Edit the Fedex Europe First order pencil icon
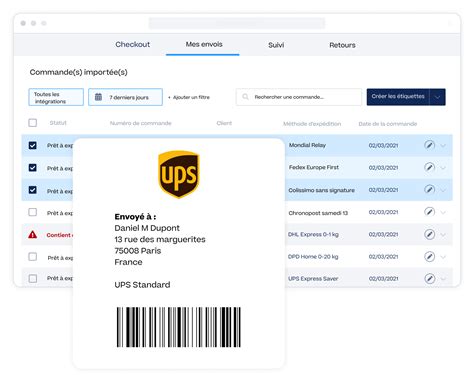474x375 pixels. [429, 167]
